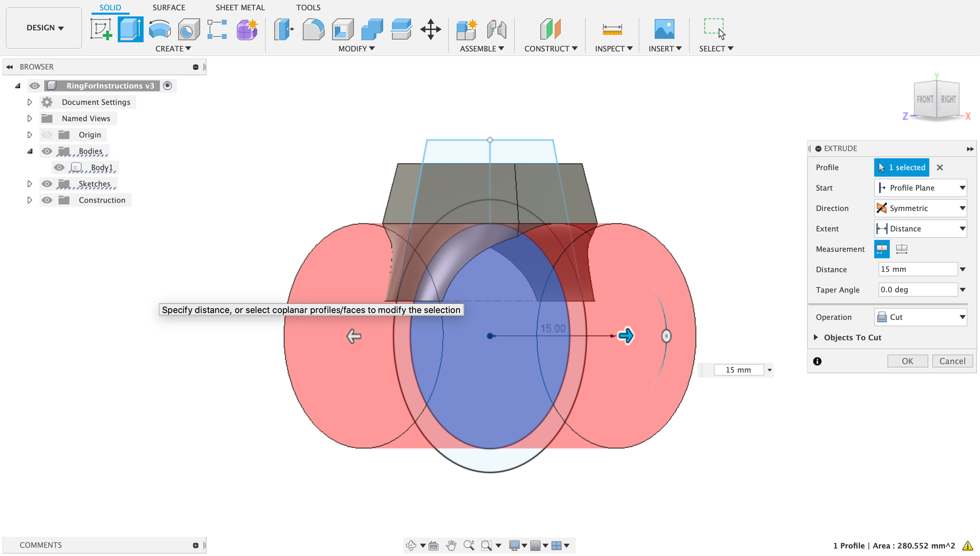Select the Revolve tool icon
This screenshot has height=556, width=980.
coord(160,29)
